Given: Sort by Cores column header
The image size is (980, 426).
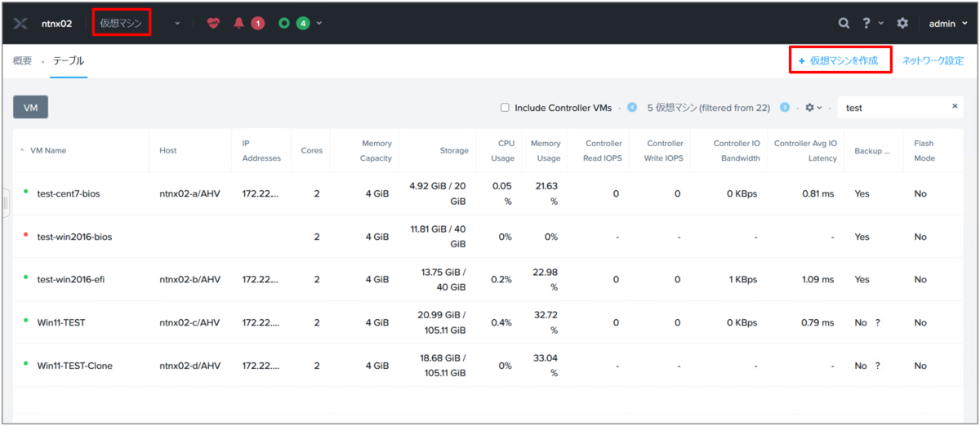Looking at the screenshot, I should 312,150.
